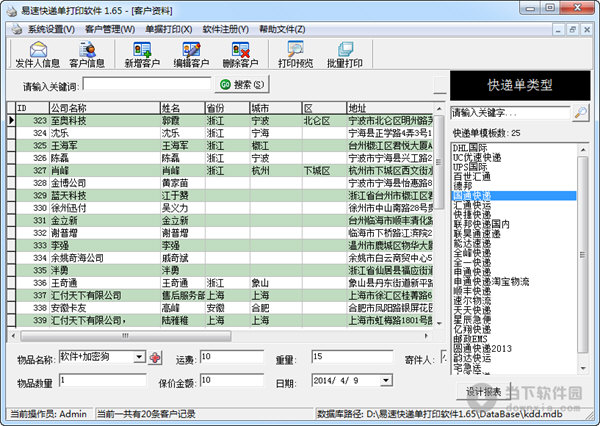Click the 删除客户 delete customer icon
Image resolution: width=600 pixels, height=426 pixels.
pyautogui.click(x=240, y=53)
